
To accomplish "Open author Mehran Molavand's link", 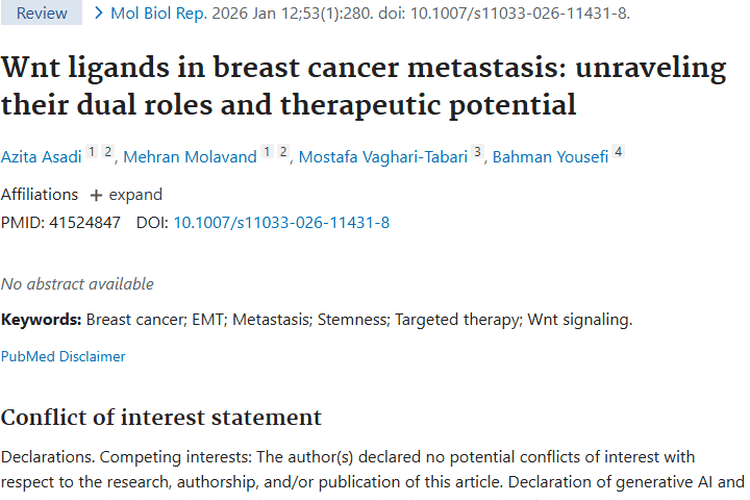I will click(x=189, y=157).
